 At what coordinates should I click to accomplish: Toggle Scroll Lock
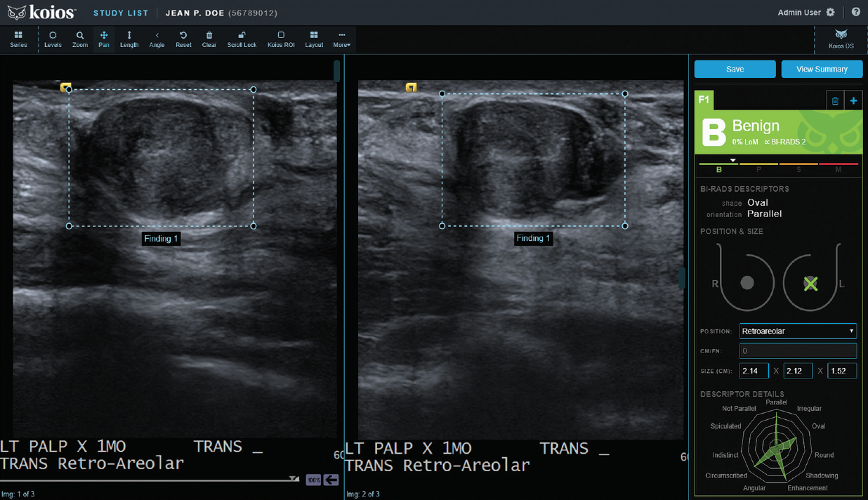coord(242,39)
